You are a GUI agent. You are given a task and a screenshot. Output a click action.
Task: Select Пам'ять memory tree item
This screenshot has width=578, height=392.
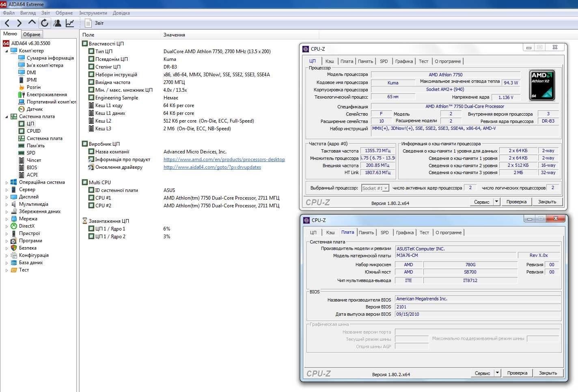point(36,146)
